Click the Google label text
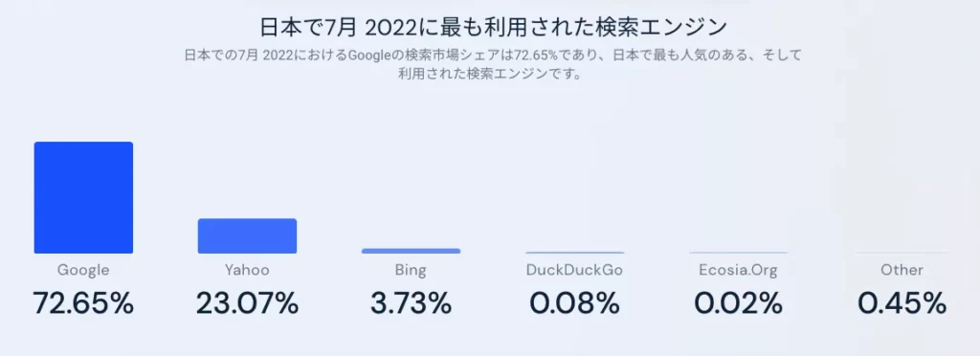Screen dimensions: 980x356 [x=83, y=271]
